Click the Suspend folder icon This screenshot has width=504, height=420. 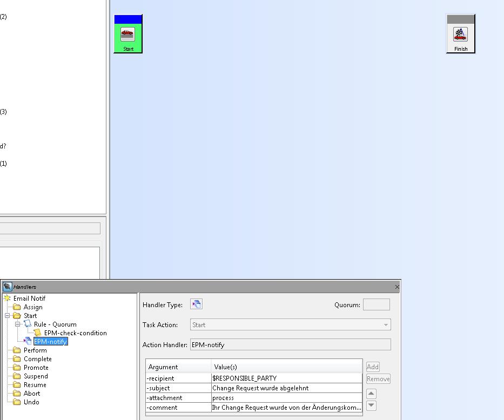point(17,376)
